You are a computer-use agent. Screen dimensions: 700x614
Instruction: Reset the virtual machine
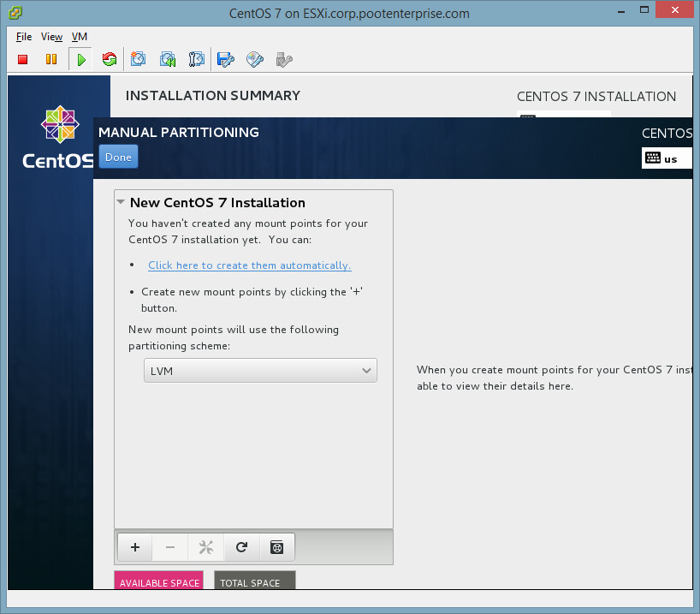tap(110, 59)
